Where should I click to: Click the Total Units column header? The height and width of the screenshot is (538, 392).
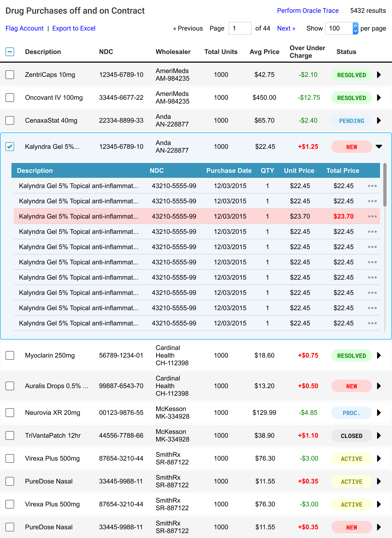pyautogui.click(x=221, y=52)
